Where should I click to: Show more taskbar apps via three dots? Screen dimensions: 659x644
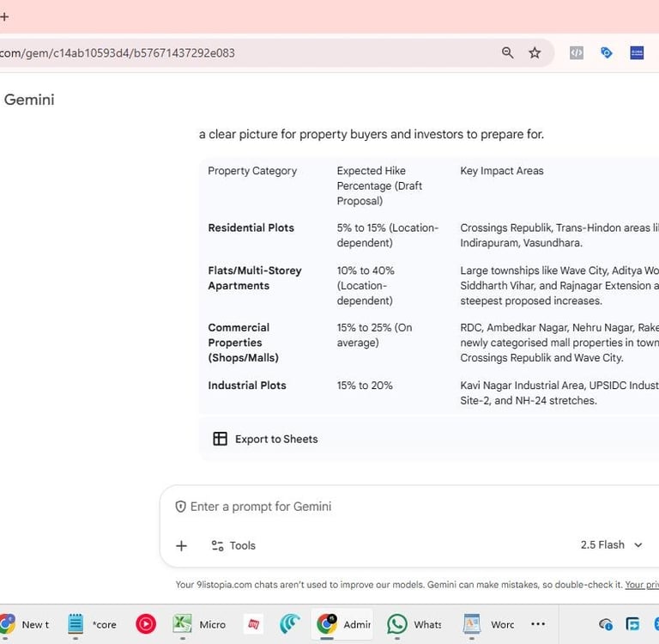[538, 624]
